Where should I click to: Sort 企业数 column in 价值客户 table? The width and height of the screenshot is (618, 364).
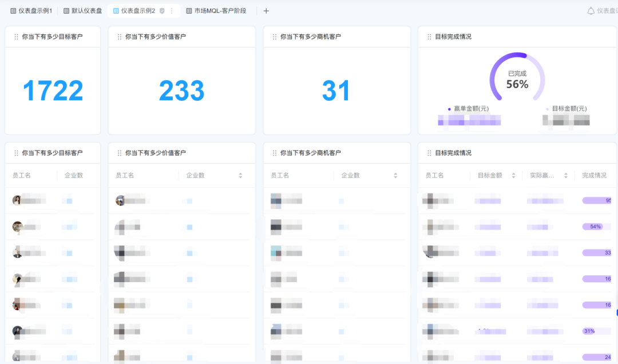click(240, 176)
